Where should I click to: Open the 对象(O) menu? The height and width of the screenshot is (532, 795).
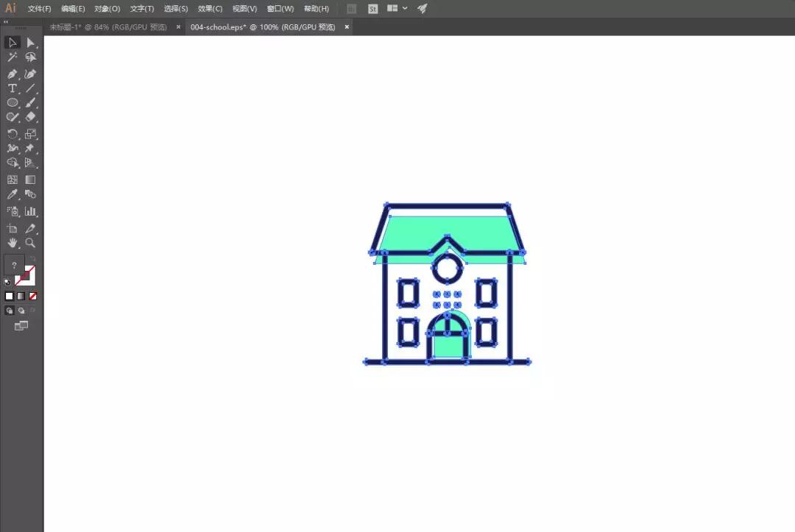[x=107, y=9]
